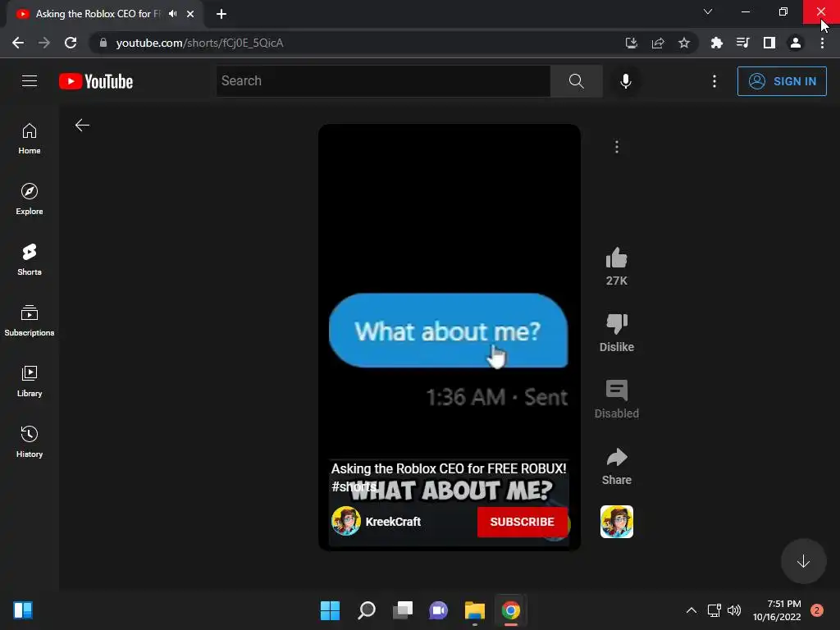Click the disabled comments icon
This screenshot has height=630, width=840.
click(x=617, y=390)
